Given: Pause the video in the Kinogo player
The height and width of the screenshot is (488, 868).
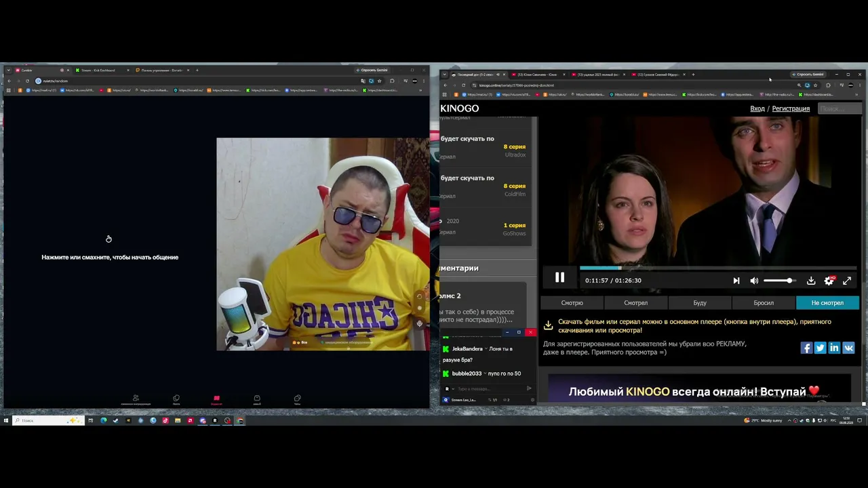Looking at the screenshot, I should (559, 277).
